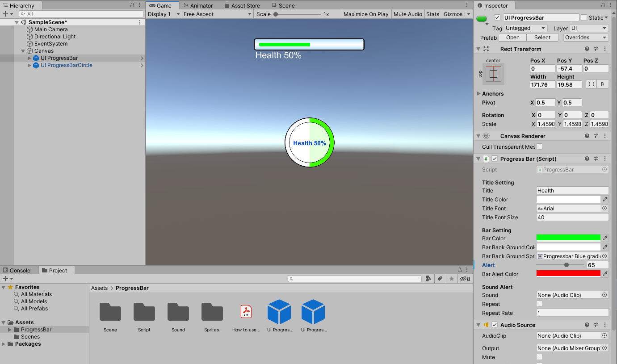Toggle the Static checkbox

(x=584, y=18)
